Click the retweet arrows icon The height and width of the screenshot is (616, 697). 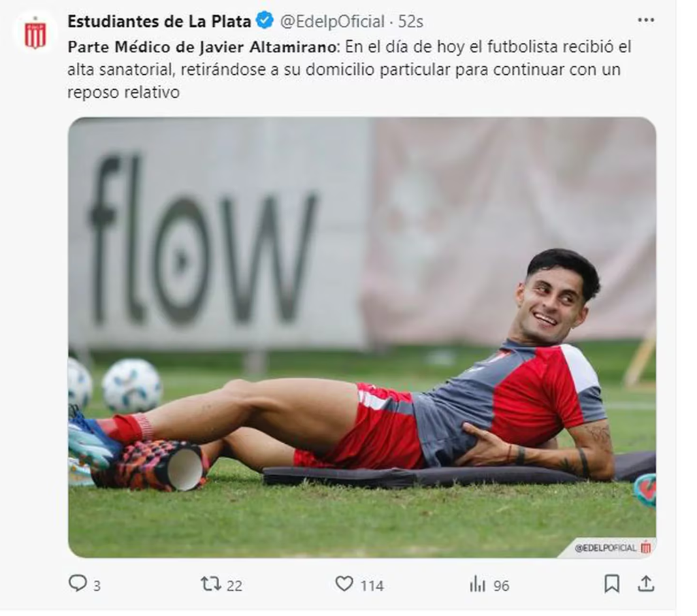pyautogui.click(x=211, y=583)
